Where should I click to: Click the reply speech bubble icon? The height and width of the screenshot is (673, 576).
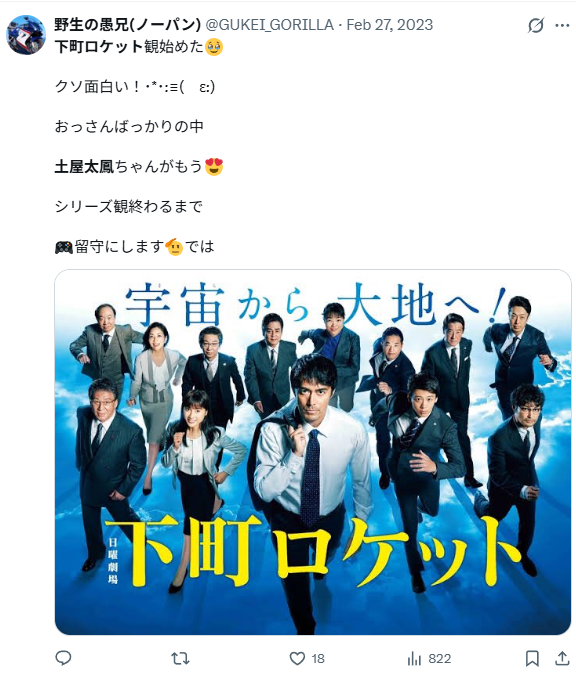click(x=64, y=658)
